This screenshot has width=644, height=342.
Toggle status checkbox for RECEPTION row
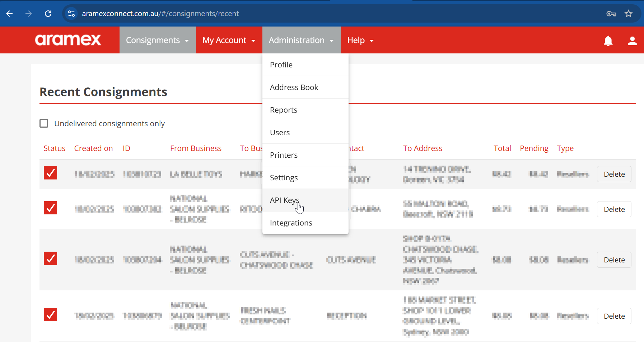(51, 315)
